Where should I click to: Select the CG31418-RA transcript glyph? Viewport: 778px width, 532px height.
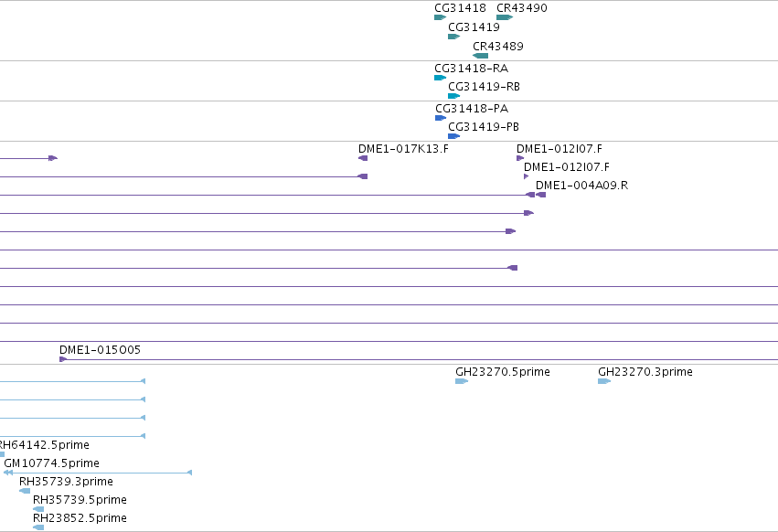click(x=440, y=78)
